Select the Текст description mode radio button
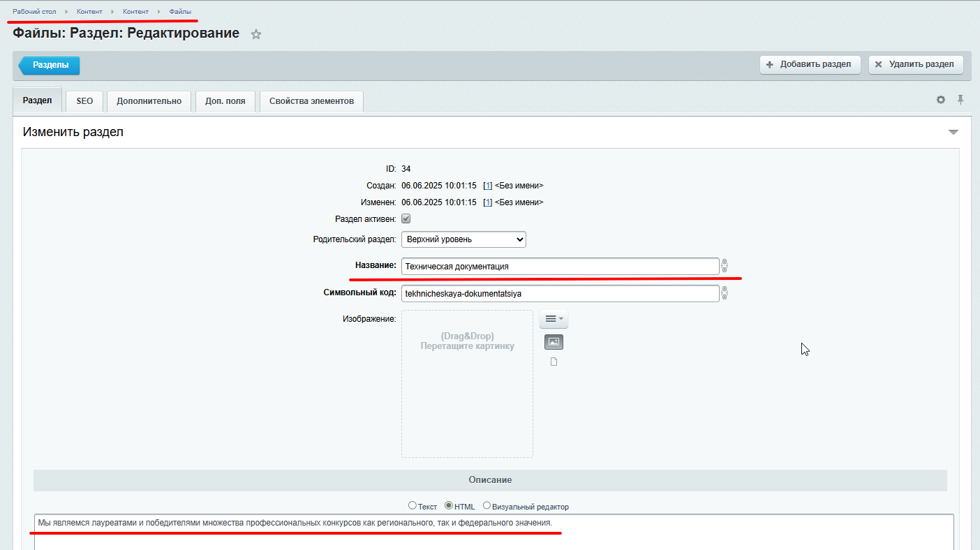Screen dimensions: 980x550 tap(413, 506)
